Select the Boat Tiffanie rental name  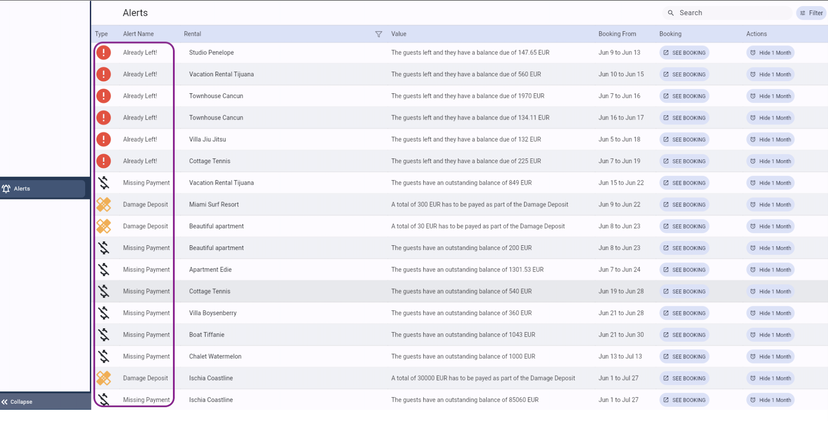(206, 334)
